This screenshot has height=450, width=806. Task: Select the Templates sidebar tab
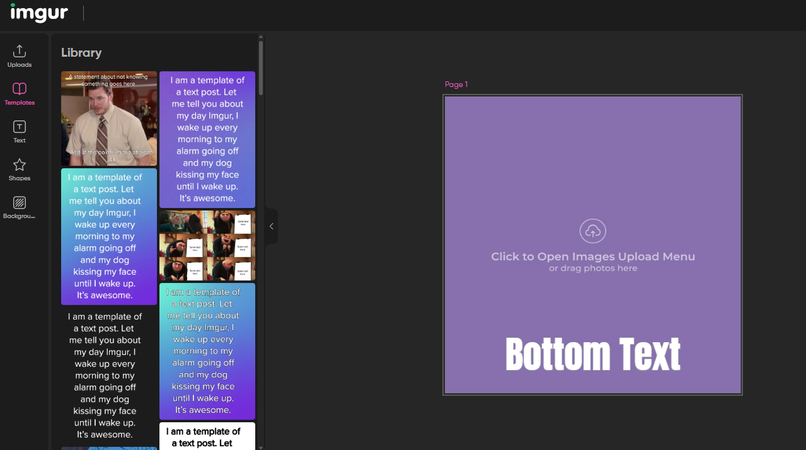click(x=20, y=94)
